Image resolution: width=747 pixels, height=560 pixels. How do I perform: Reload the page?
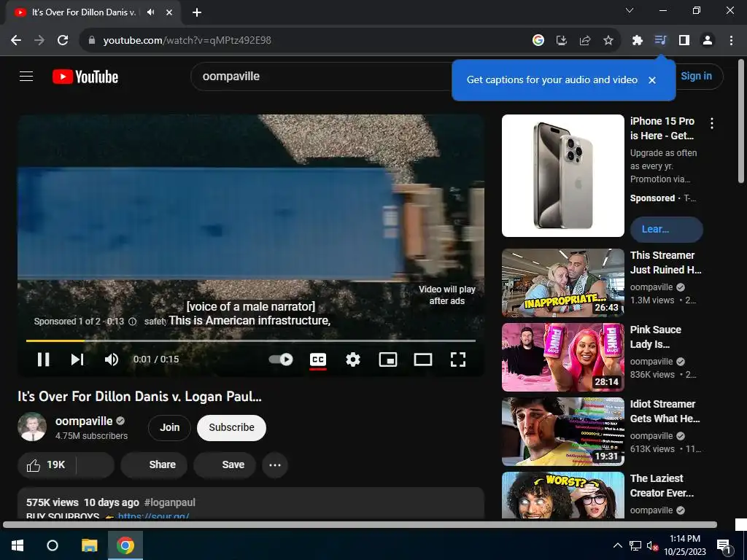[63, 41]
